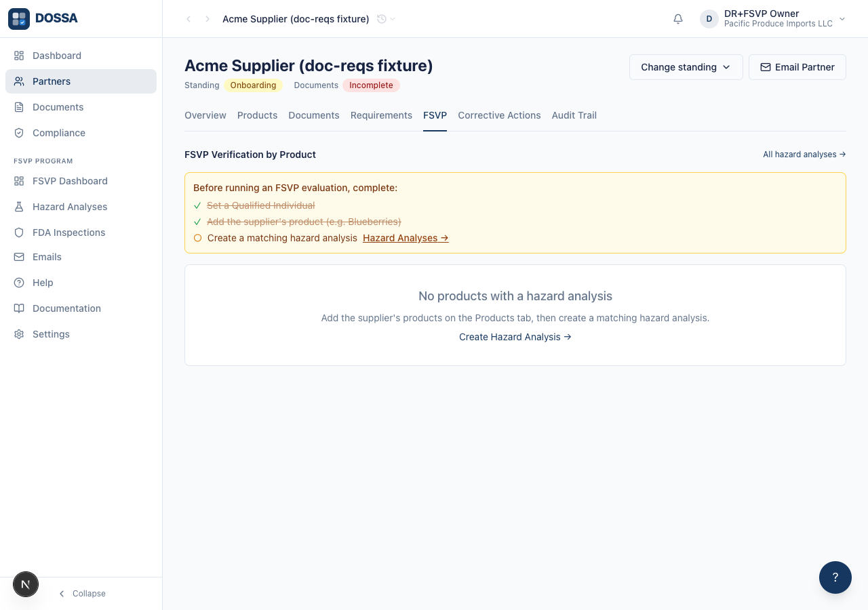This screenshot has width=868, height=610.
Task: Select the FSVP tab
Action: (435, 115)
